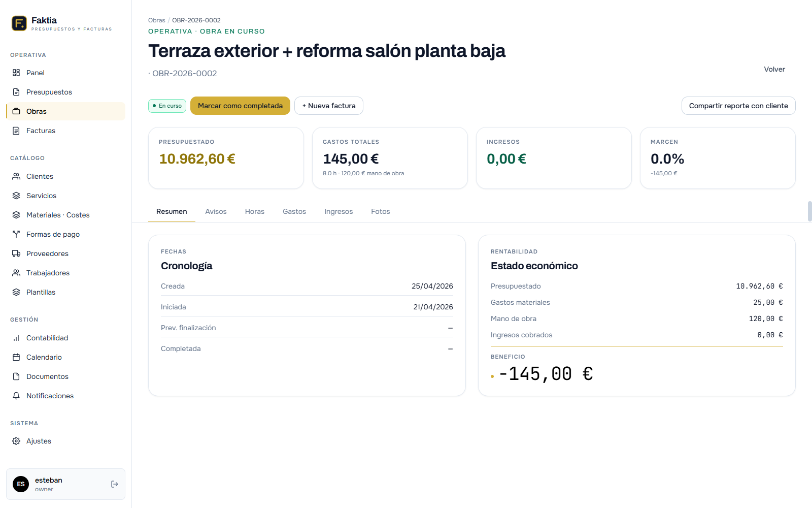Navigate back via the Obras breadcrumb link
The height and width of the screenshot is (508, 812).
click(x=156, y=20)
